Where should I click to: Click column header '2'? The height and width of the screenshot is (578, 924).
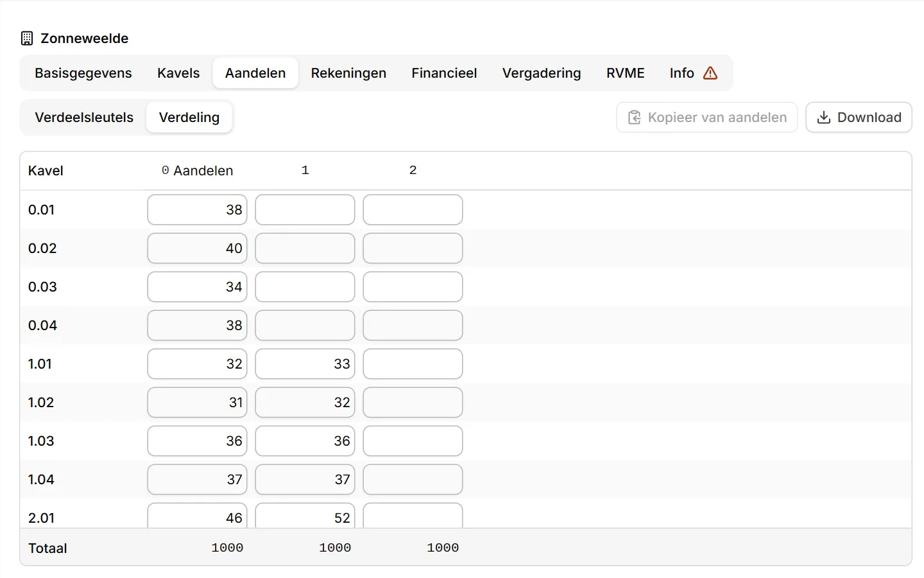click(x=413, y=170)
